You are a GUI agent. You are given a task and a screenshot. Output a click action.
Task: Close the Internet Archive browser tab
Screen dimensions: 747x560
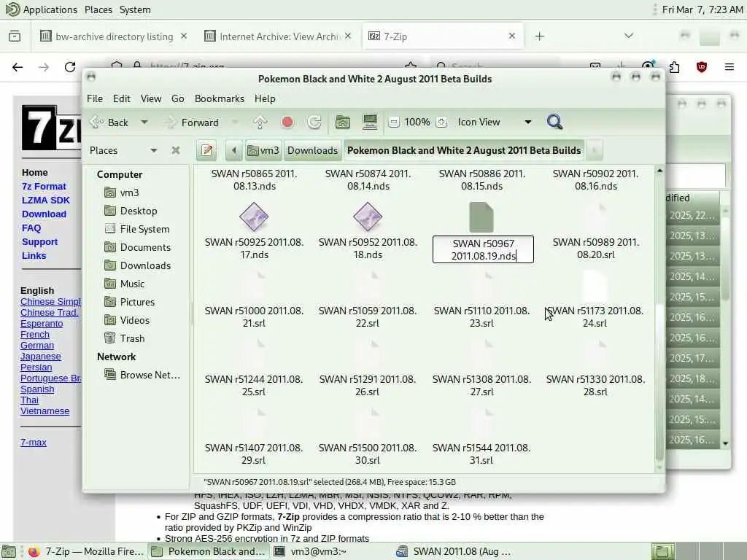[x=348, y=36]
